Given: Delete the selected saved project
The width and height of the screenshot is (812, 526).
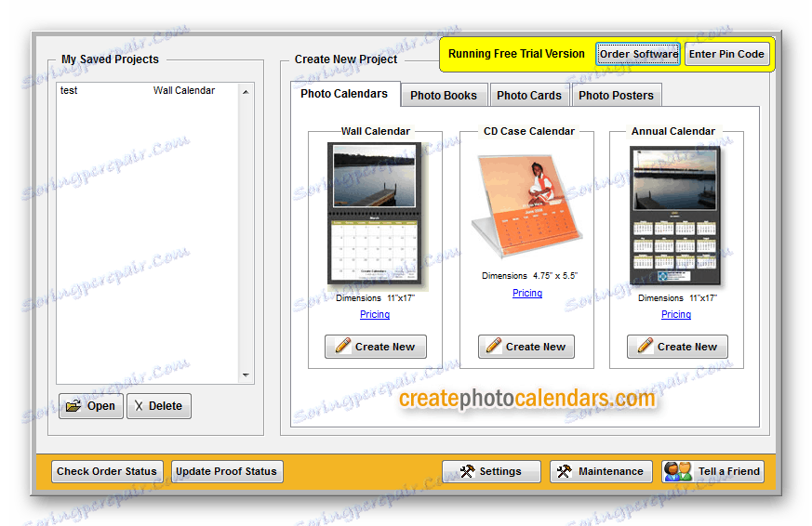Looking at the screenshot, I should pos(159,406).
